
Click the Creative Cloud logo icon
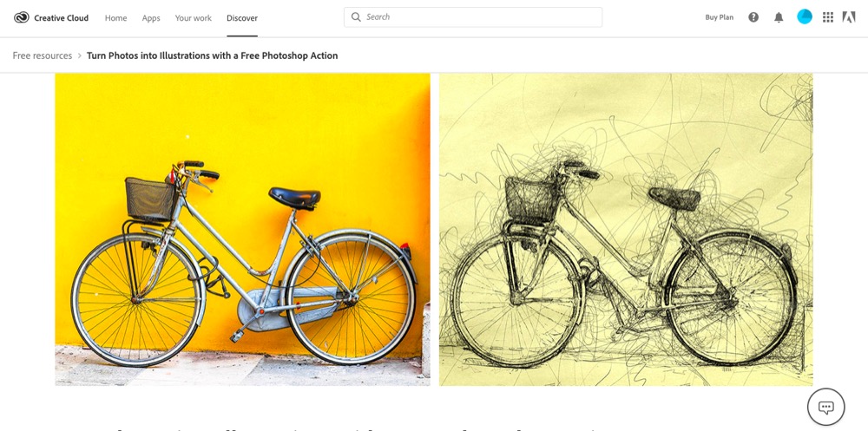(22, 17)
